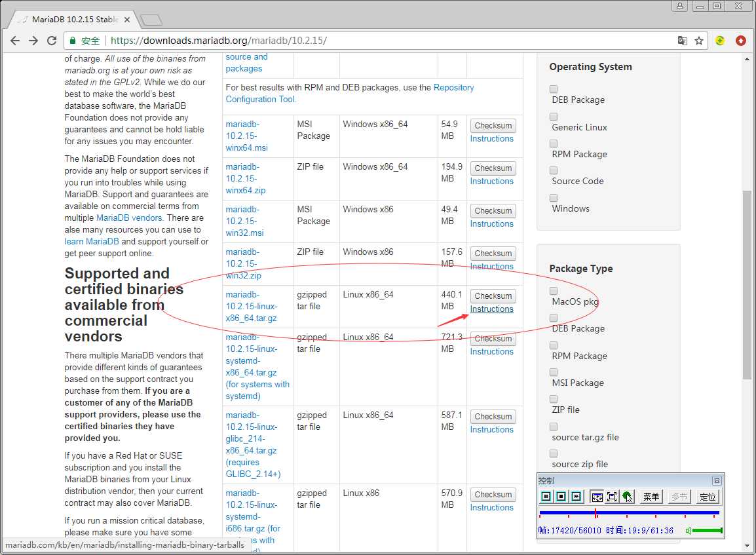The width and height of the screenshot is (756, 555).
Task: View site security info via the lock icon
Action: pos(72,41)
